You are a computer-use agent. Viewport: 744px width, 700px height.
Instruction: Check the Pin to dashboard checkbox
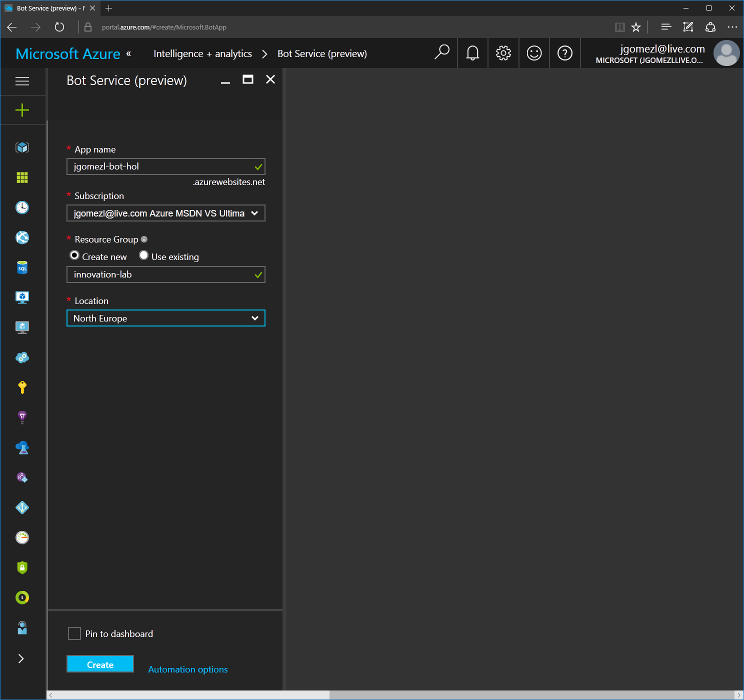click(74, 633)
